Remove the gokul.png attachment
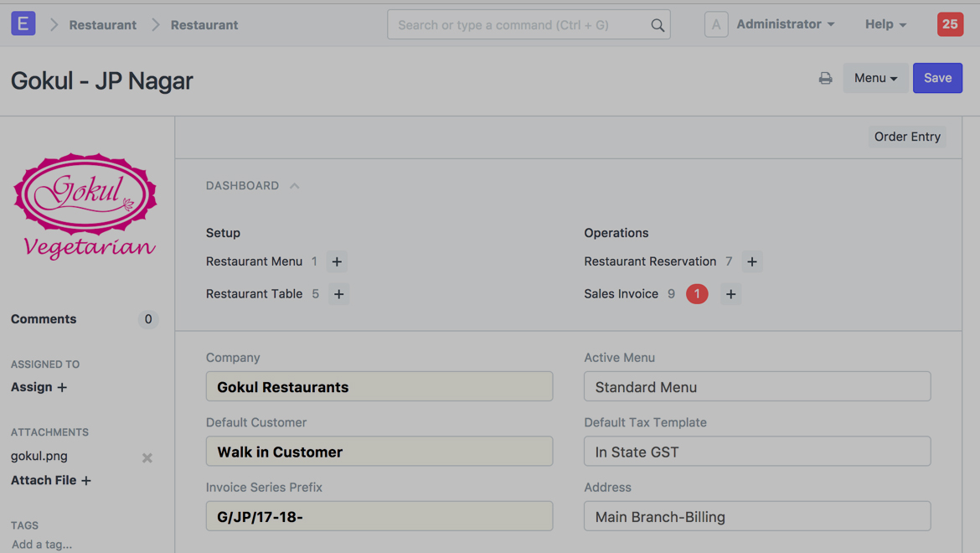This screenshot has height=553, width=980. [x=147, y=457]
